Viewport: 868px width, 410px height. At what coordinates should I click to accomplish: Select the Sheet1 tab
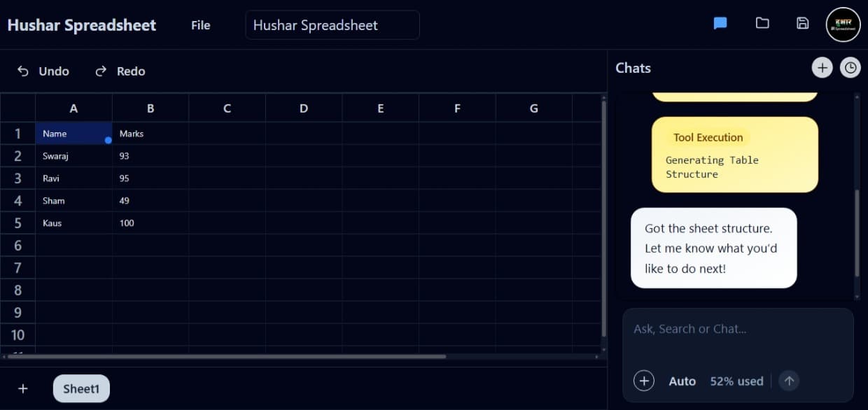(x=81, y=388)
